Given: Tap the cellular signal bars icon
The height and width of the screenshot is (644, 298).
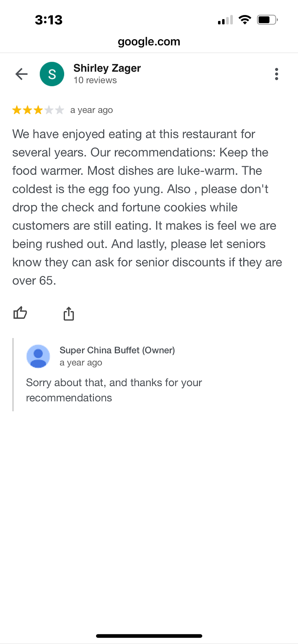Looking at the screenshot, I should click(x=225, y=20).
